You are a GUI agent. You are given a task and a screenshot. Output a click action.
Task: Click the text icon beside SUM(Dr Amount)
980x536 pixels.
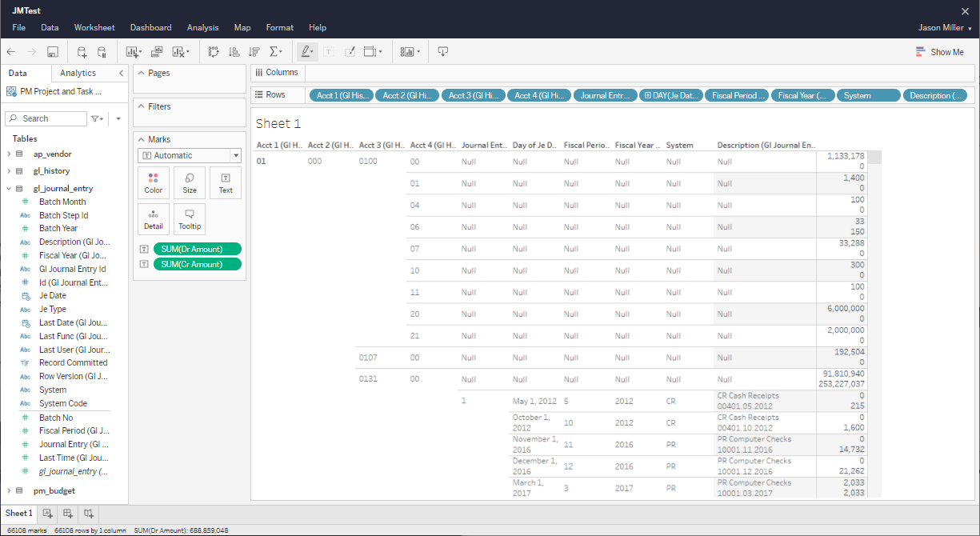(x=143, y=249)
